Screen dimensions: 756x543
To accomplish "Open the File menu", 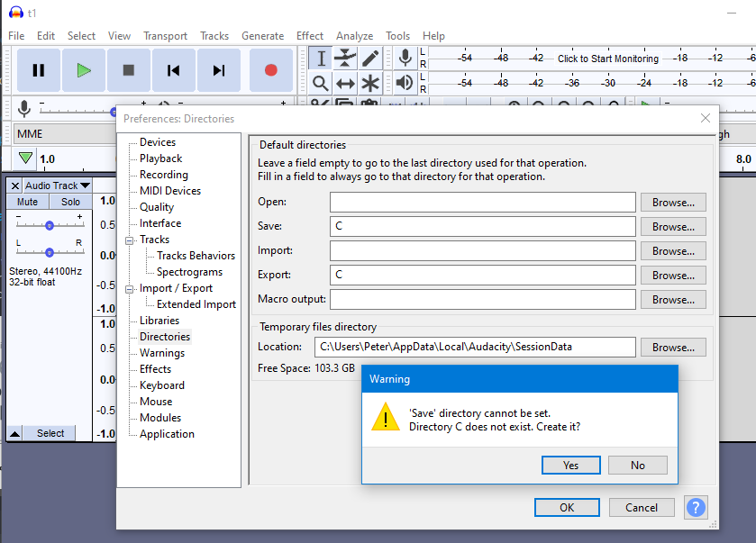I will (x=16, y=36).
